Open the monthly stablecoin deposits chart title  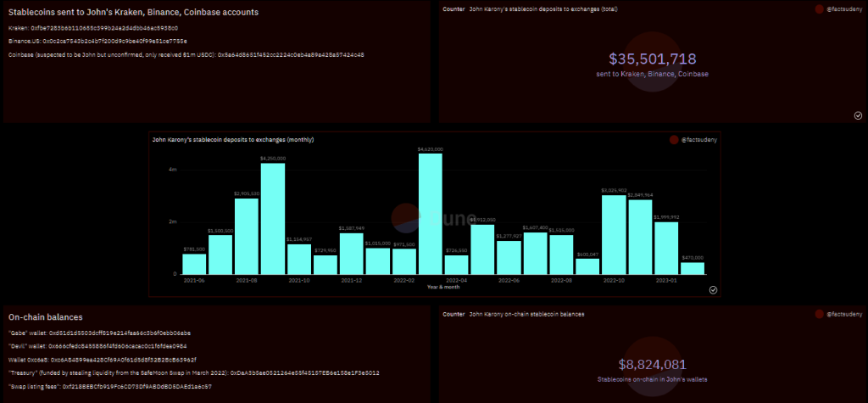[x=232, y=138]
